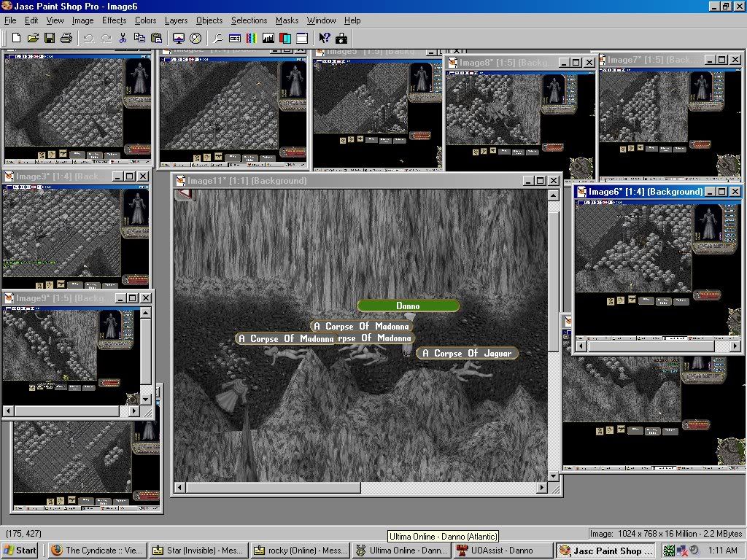Screen dimensions: 747x560
Task: Click Image9 vertical scrollbar up arrow
Action: pyautogui.click(x=146, y=313)
